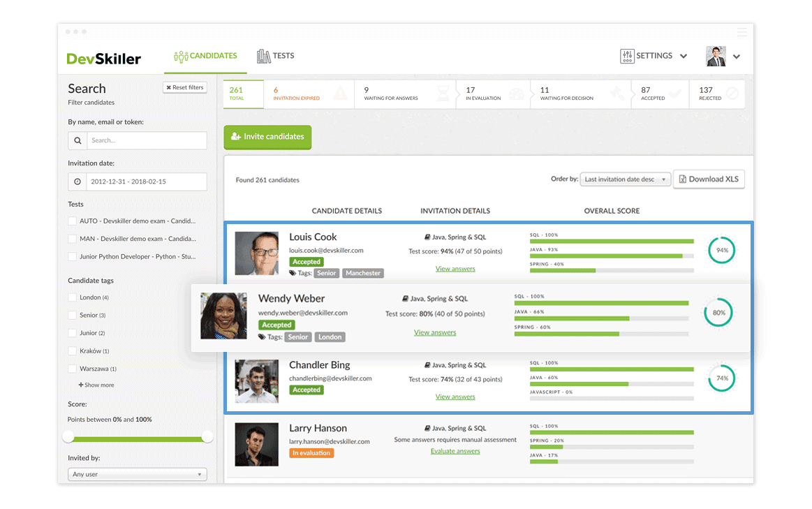Image resolution: width=812 pixels, height=509 pixels.
Task: Toggle Junior Python Developer test checkbox
Action: point(73,256)
